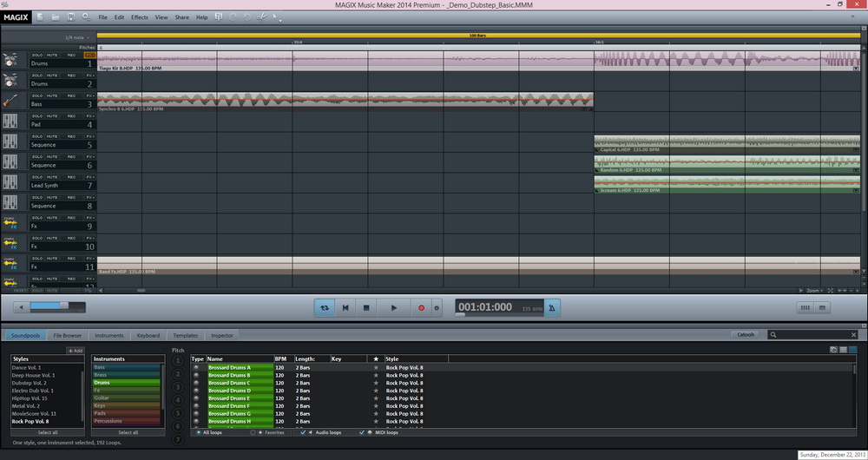Screen dimensions: 868x460
Task: Click the Add styles button
Action: [x=76, y=351]
